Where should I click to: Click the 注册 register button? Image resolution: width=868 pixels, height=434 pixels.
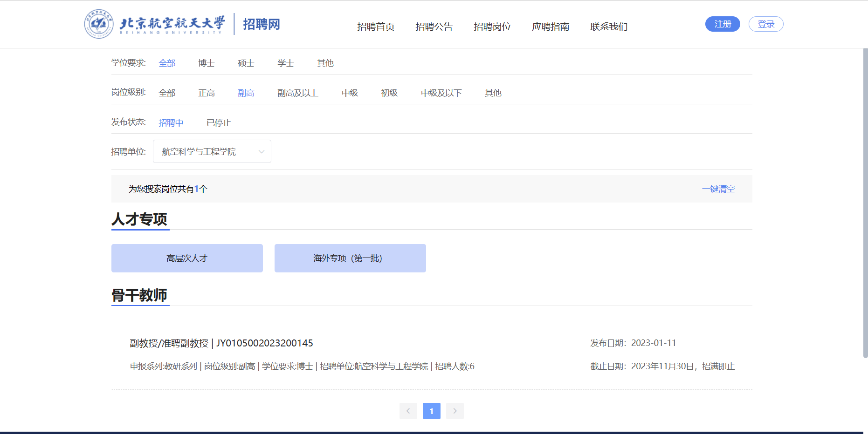point(722,24)
